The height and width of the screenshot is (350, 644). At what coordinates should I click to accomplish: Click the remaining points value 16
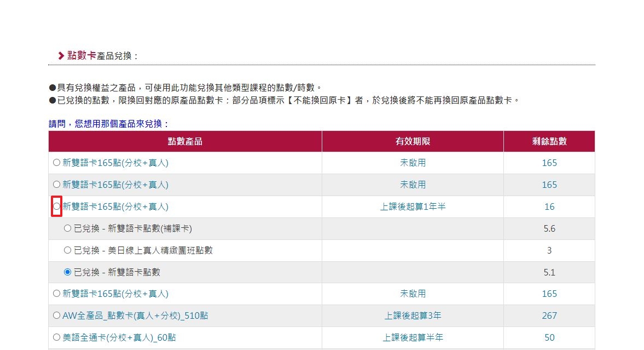pyautogui.click(x=549, y=206)
